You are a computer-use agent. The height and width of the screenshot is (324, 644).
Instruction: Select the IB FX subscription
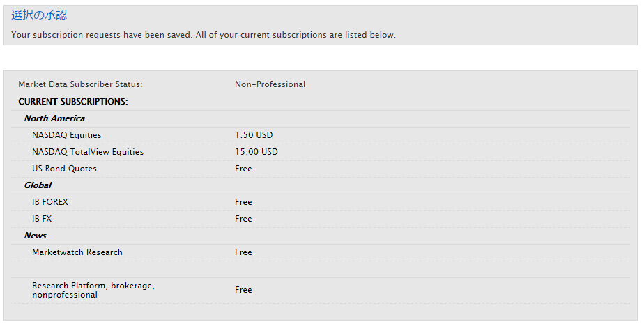pos(42,219)
